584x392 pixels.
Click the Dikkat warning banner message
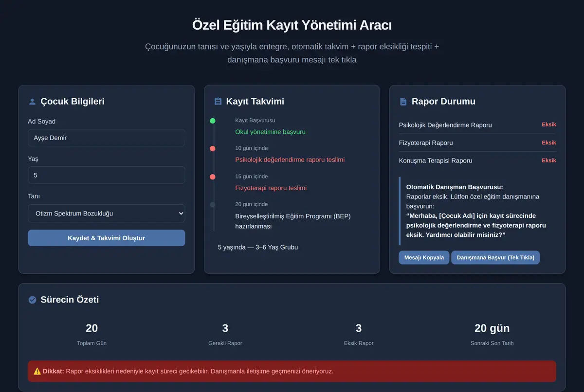(x=292, y=371)
